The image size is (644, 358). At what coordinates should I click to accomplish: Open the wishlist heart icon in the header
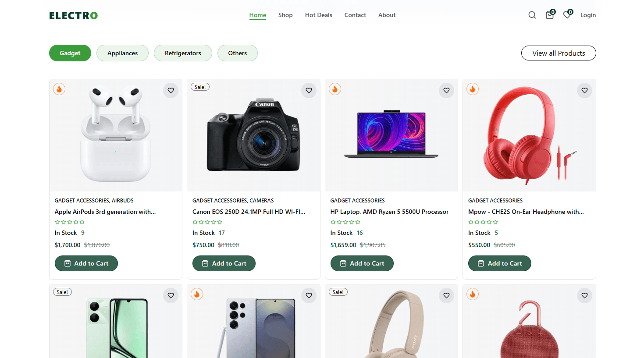(x=567, y=14)
